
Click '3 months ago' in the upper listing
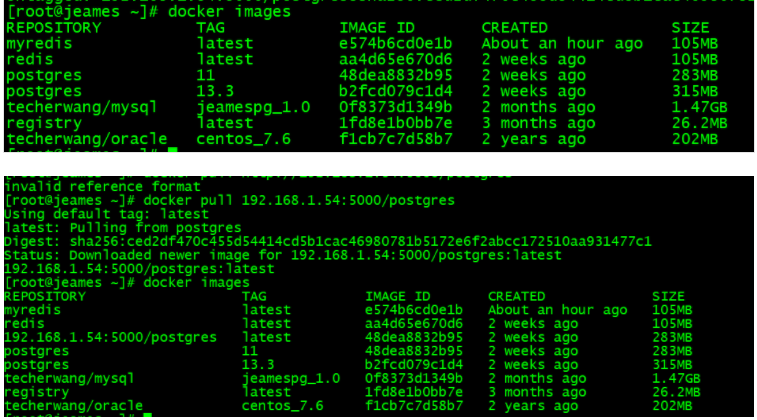pyautogui.click(x=538, y=124)
